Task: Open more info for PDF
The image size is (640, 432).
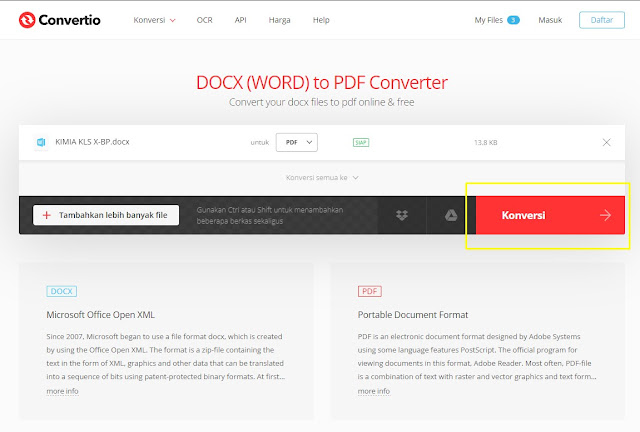Action: [374, 391]
